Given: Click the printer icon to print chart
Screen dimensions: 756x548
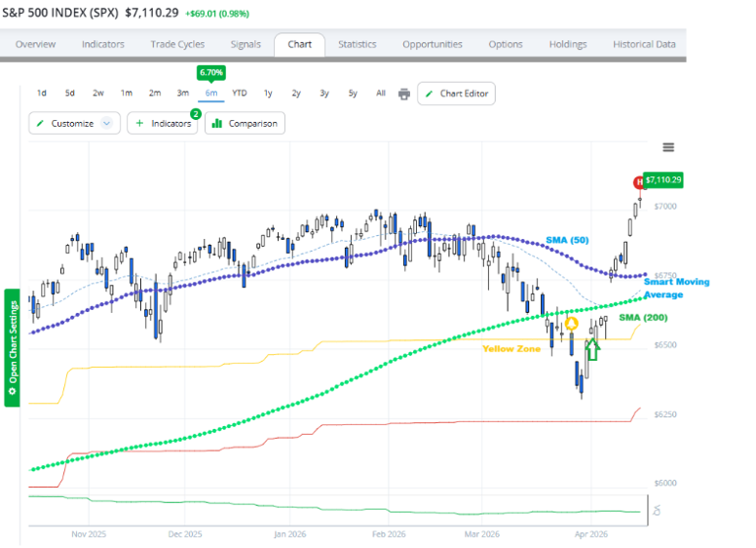Looking at the screenshot, I should (x=404, y=94).
